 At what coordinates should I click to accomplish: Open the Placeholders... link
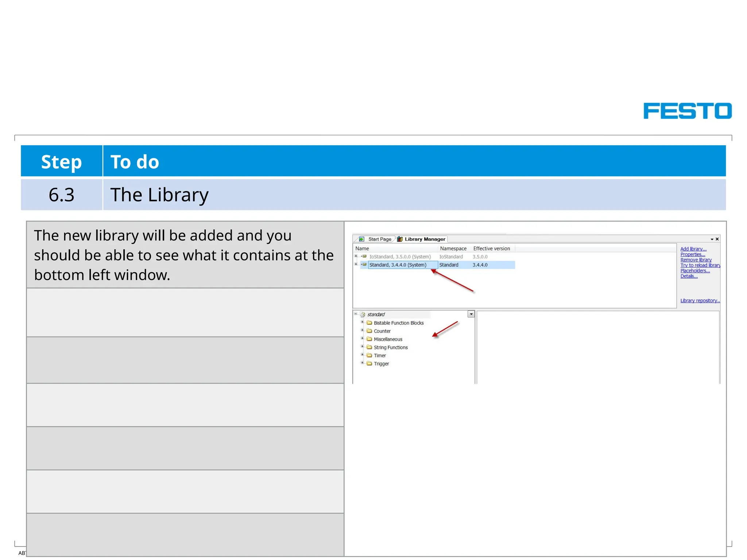click(695, 271)
